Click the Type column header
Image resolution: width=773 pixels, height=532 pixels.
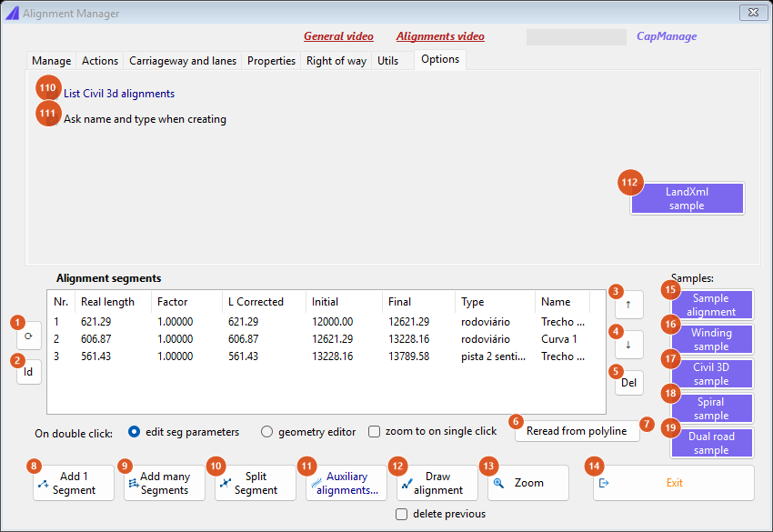pyautogui.click(x=495, y=302)
